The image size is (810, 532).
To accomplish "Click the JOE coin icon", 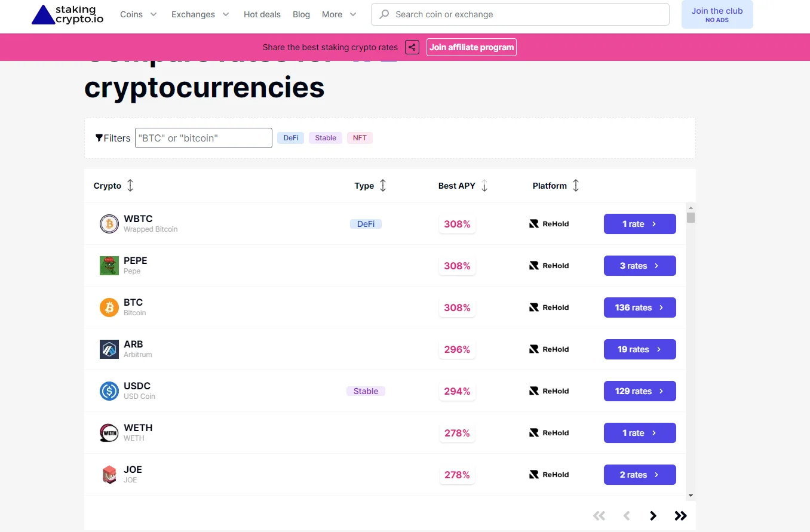I will point(109,475).
